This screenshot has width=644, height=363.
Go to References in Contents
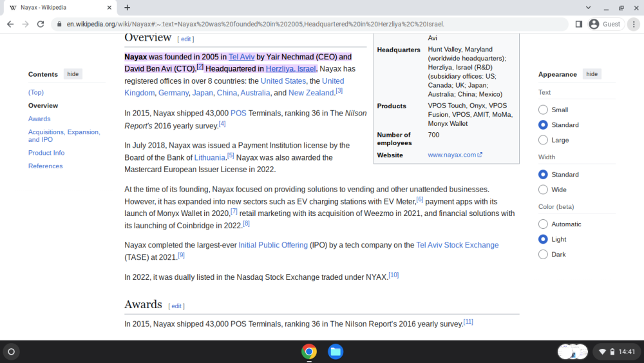[45, 166]
